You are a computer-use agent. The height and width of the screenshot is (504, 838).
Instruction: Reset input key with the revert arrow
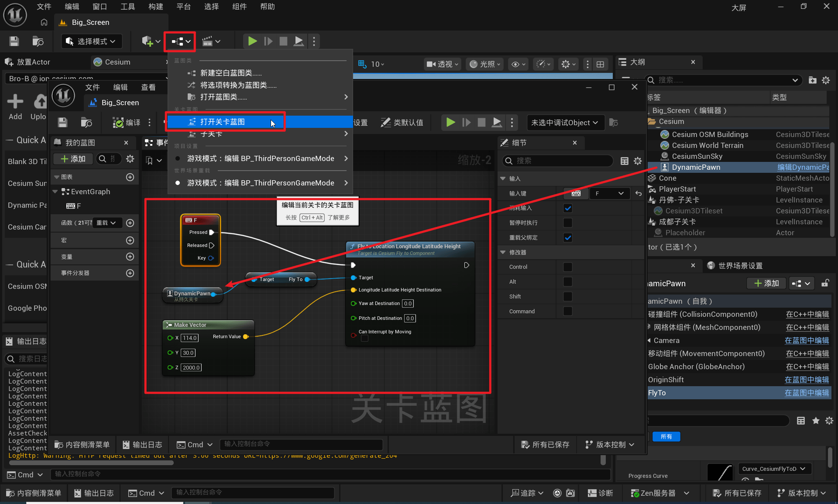(x=639, y=193)
